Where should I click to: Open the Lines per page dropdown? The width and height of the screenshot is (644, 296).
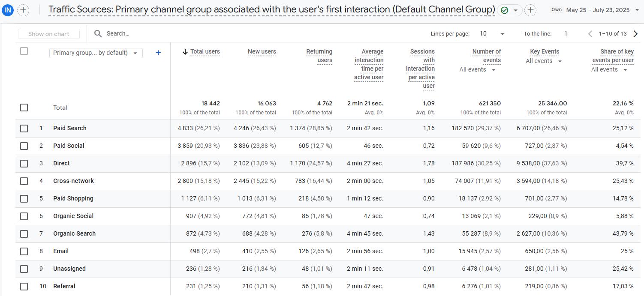492,34
